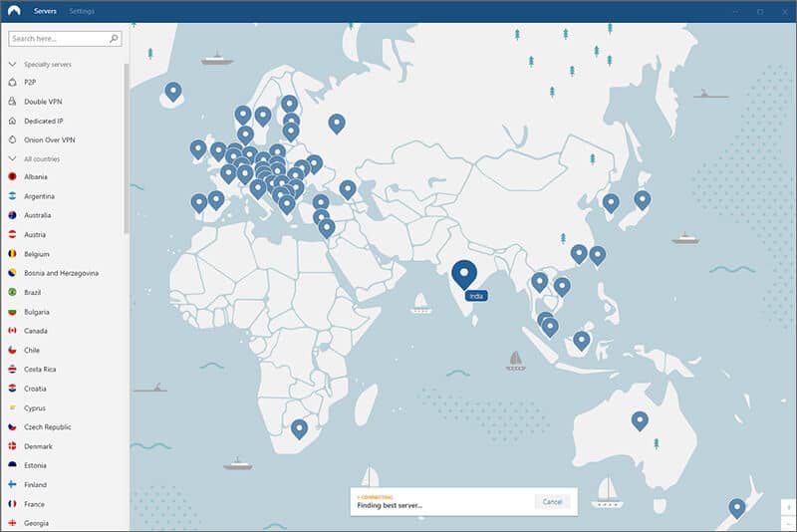Click the Australia map pin
797x532 pixels.
coord(640,421)
